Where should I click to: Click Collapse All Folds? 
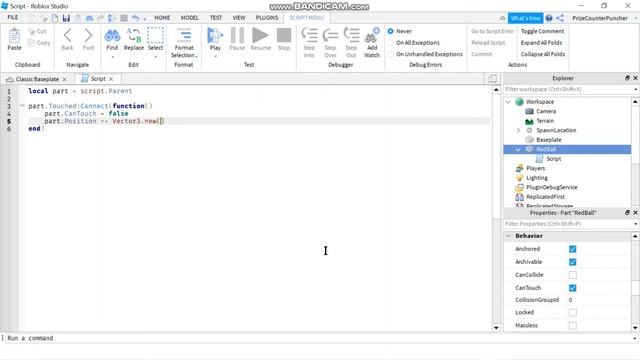pyautogui.click(x=542, y=54)
